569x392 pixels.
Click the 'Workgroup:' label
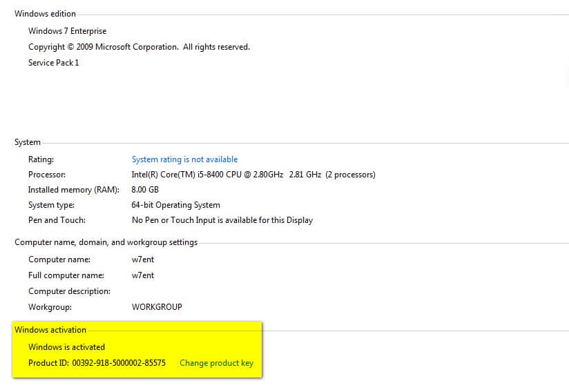[x=50, y=307]
